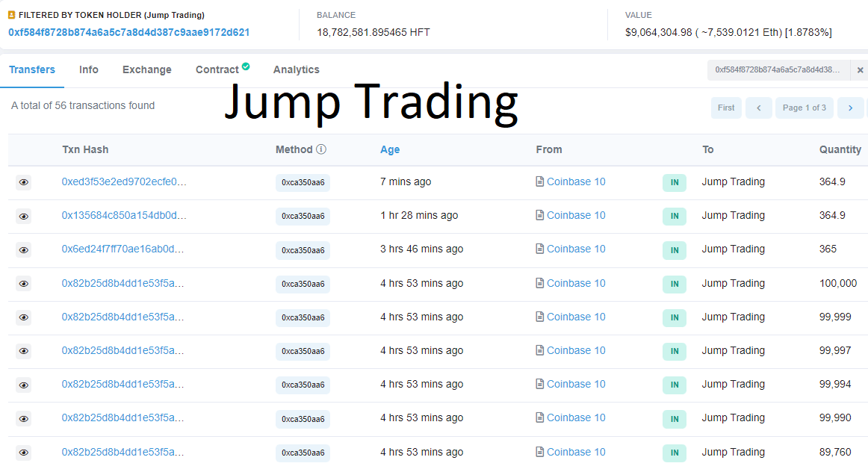
Task: Click the Method info icon in the header
Action: click(321, 149)
